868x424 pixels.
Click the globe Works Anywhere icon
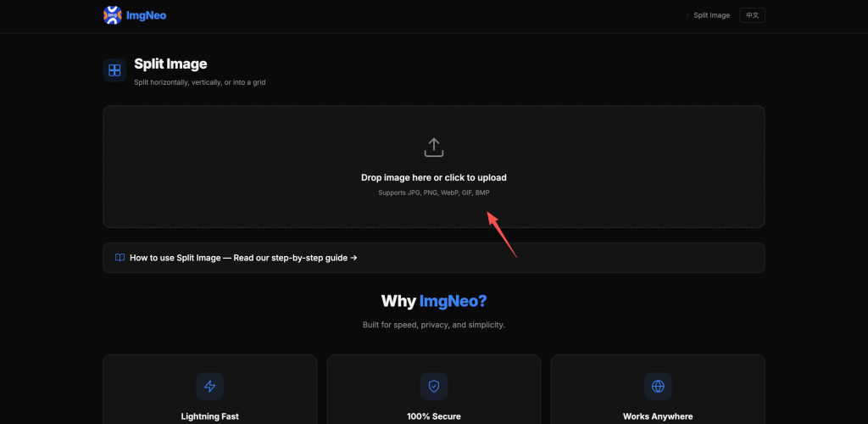[x=658, y=387]
